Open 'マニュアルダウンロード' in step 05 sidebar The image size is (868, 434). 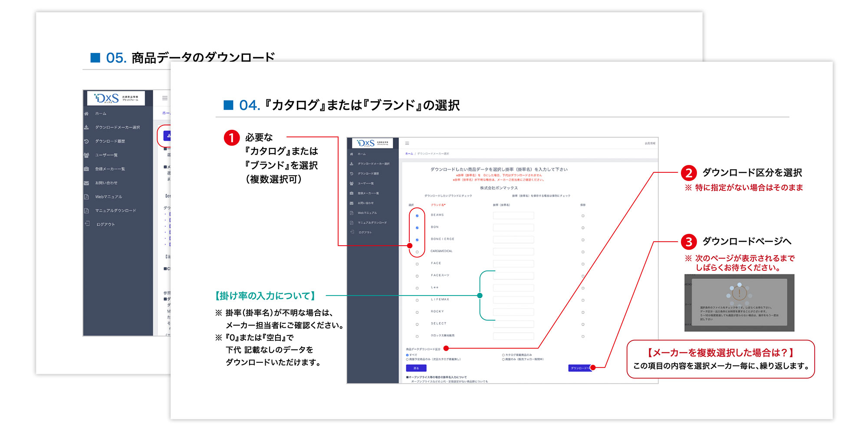(115, 211)
